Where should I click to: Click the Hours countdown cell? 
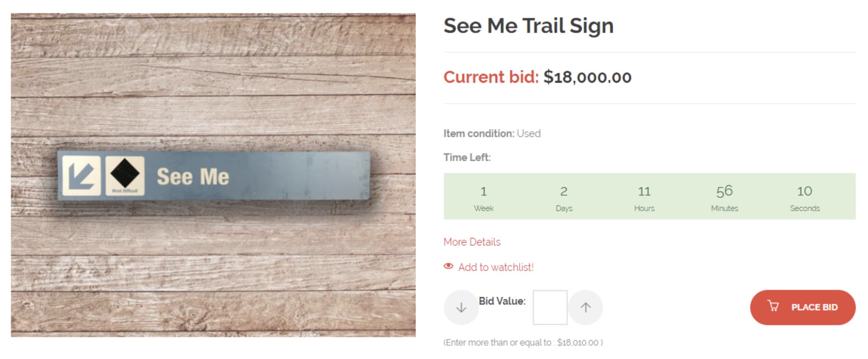click(x=644, y=197)
